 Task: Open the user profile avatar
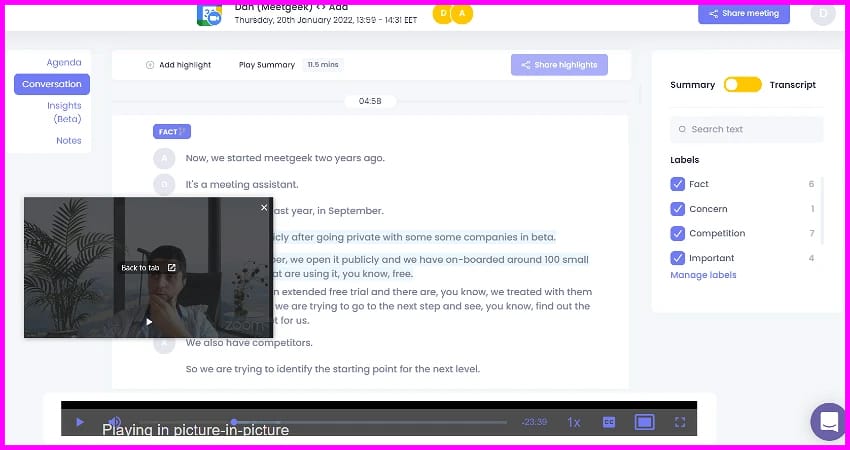(823, 14)
